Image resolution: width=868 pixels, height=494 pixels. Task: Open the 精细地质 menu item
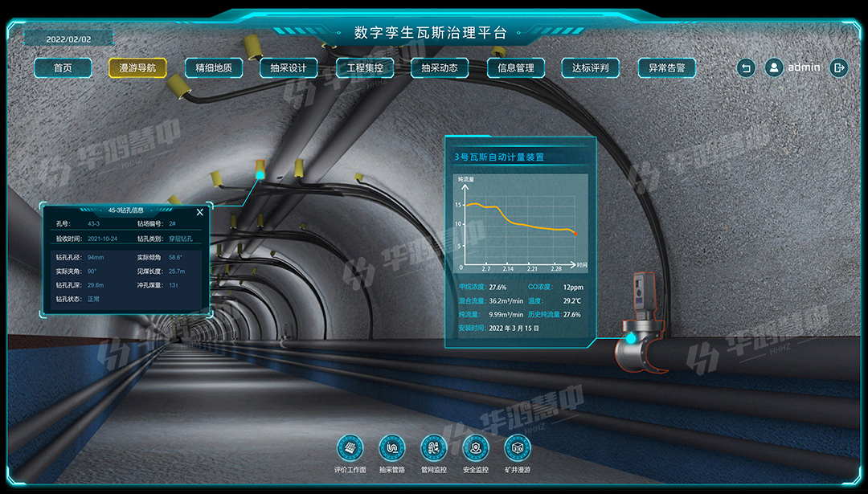coord(214,68)
